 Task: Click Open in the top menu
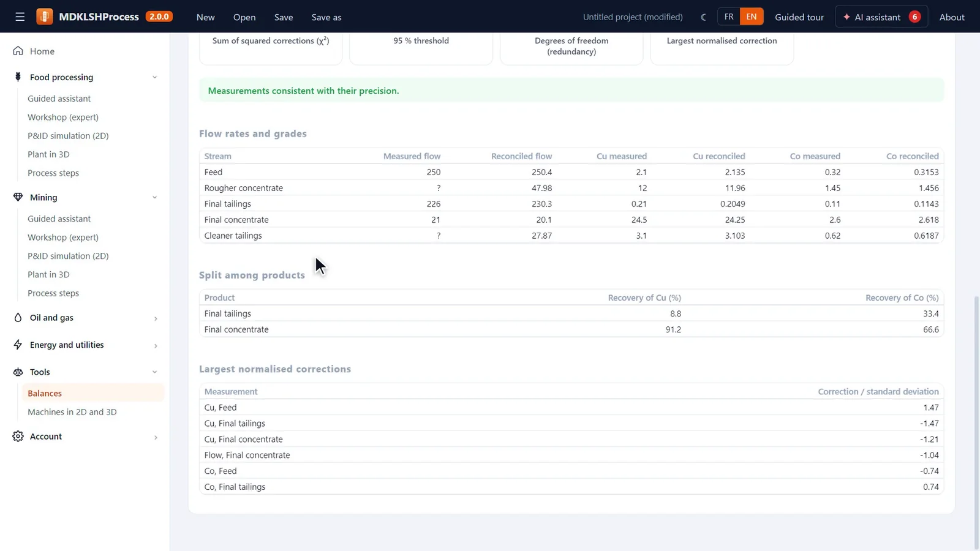click(244, 17)
